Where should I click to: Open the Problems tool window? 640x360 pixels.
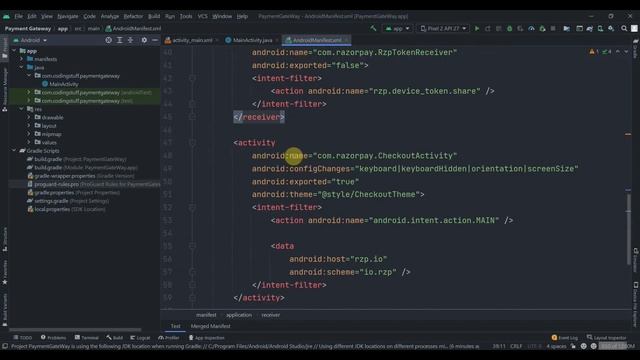(53, 338)
